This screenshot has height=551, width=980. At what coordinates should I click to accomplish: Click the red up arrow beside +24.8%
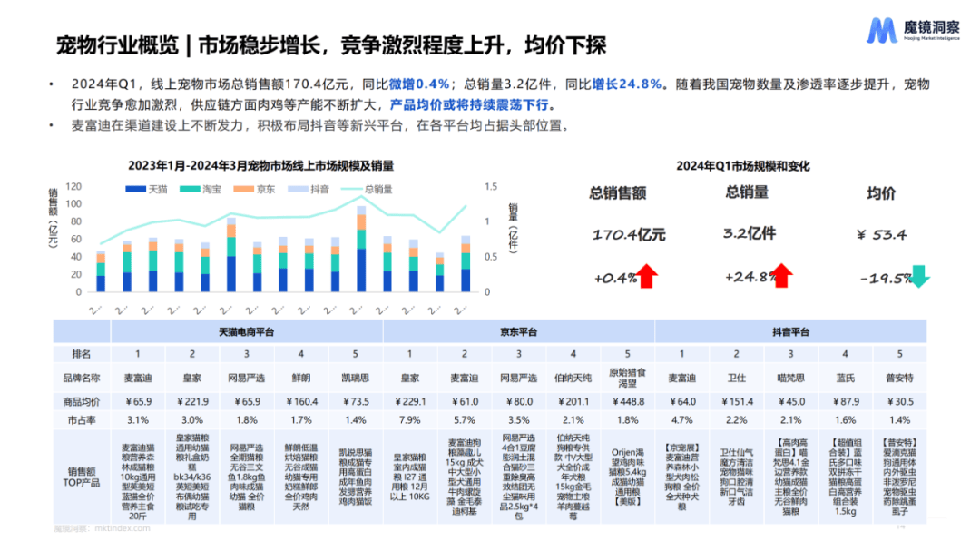[781, 275]
